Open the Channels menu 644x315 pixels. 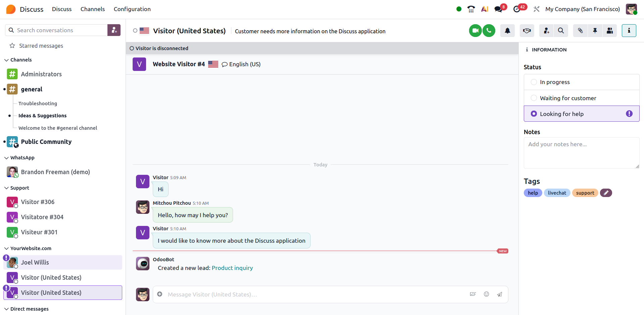(x=92, y=9)
